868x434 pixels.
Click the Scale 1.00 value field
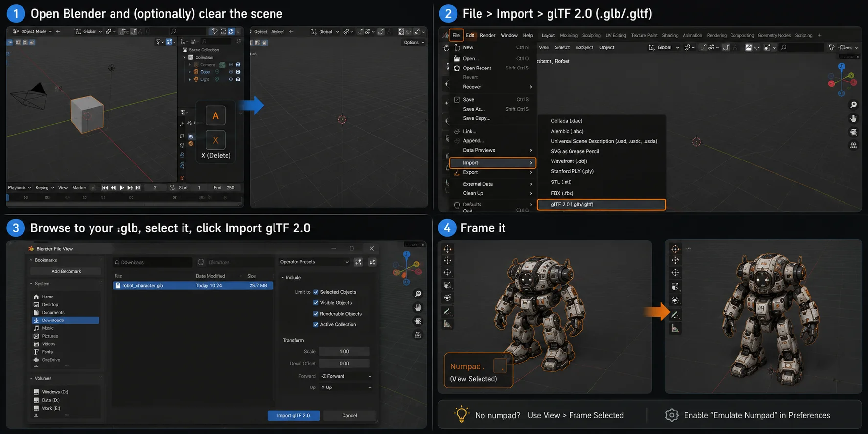[344, 352]
